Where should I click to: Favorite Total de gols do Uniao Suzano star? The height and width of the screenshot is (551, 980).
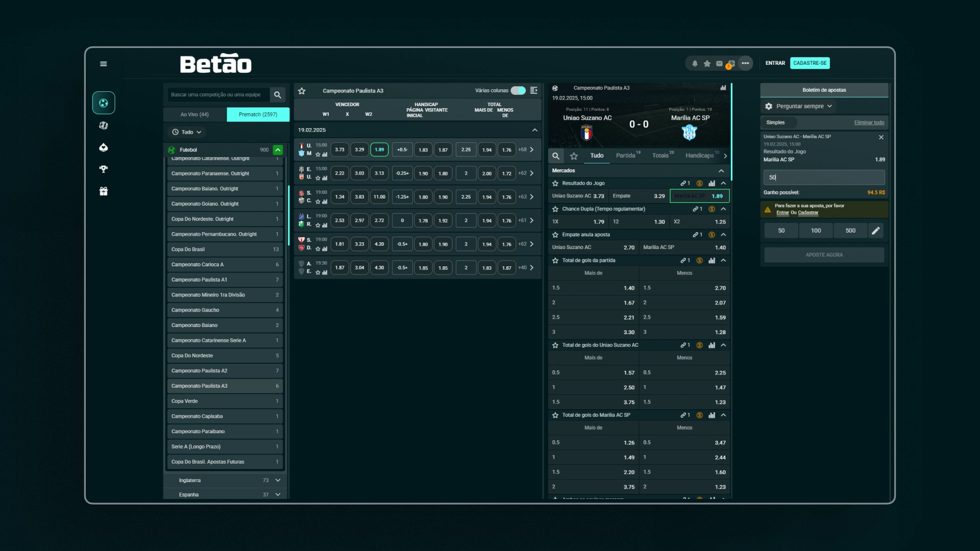pyautogui.click(x=555, y=345)
